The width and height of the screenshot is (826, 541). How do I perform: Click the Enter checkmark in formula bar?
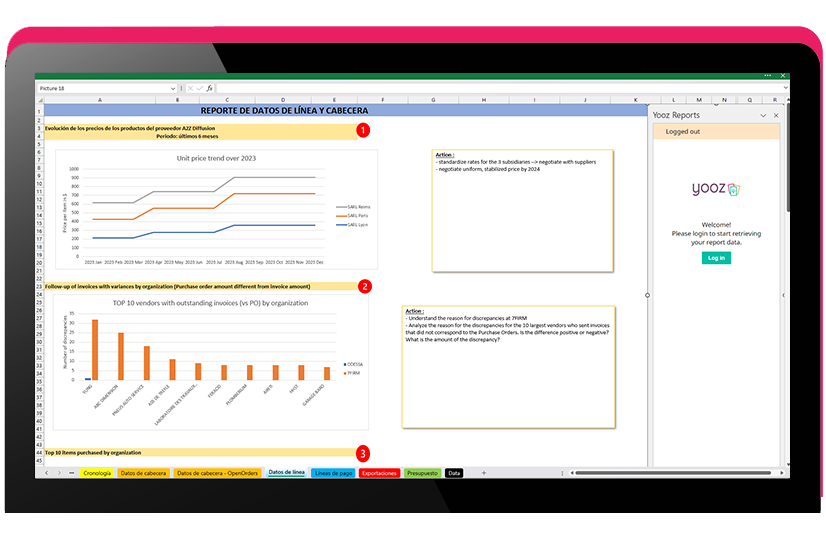click(200, 88)
